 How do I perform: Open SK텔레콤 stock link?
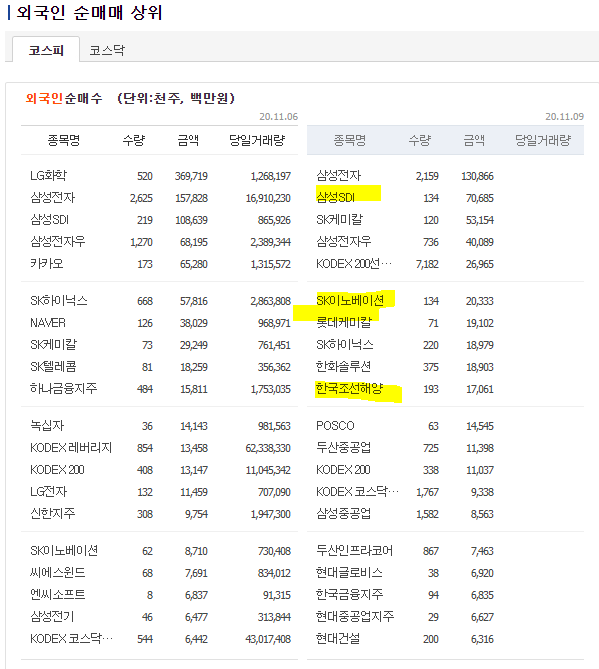click(x=53, y=366)
